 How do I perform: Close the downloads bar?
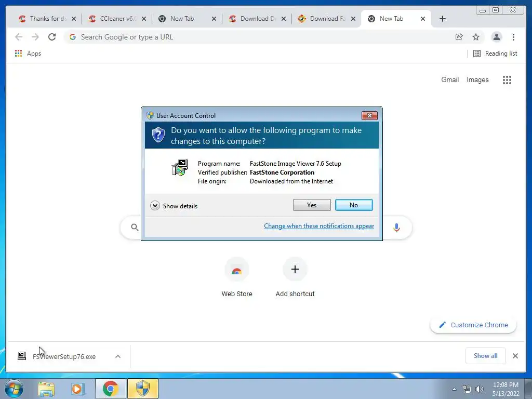coord(515,355)
